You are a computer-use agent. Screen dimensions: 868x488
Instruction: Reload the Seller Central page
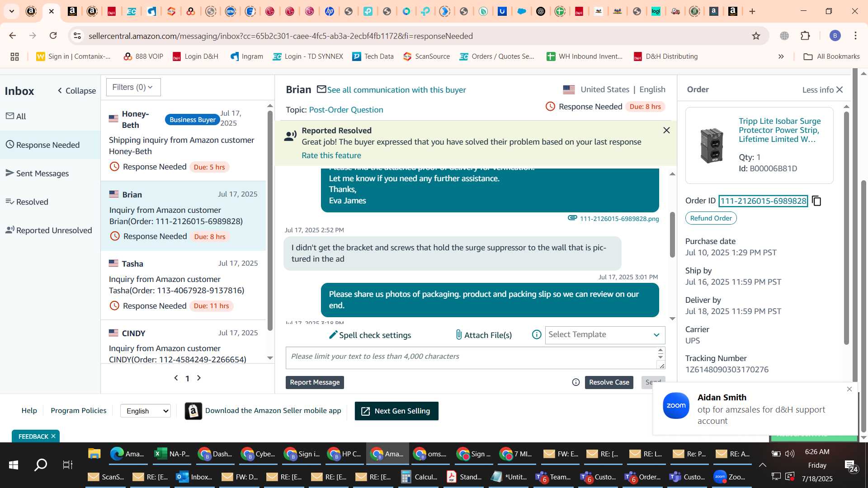(53, 36)
